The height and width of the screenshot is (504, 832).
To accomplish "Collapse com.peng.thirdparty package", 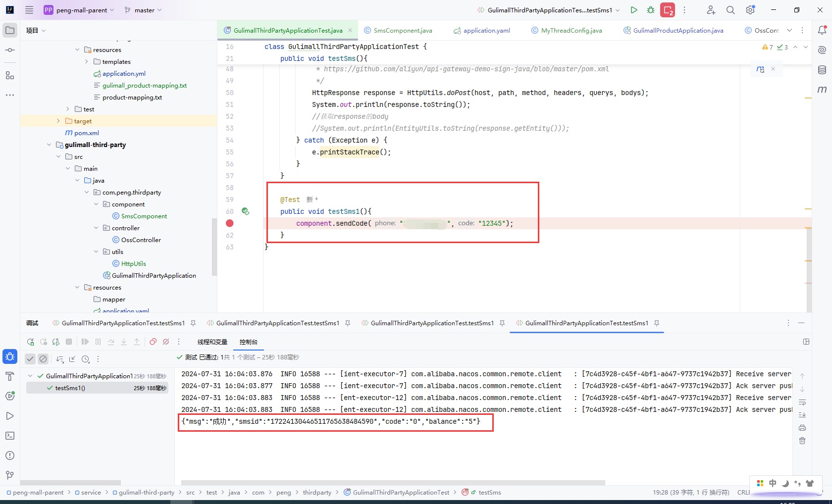I will click(x=87, y=193).
